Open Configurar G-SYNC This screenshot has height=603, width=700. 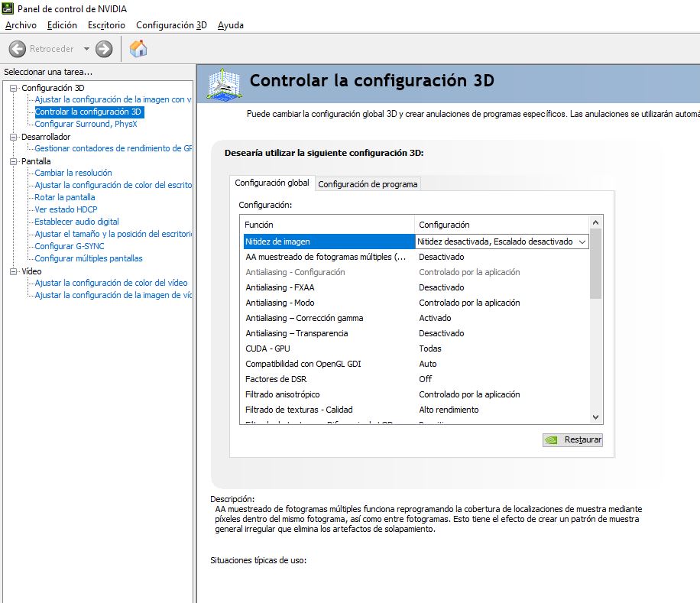70,246
